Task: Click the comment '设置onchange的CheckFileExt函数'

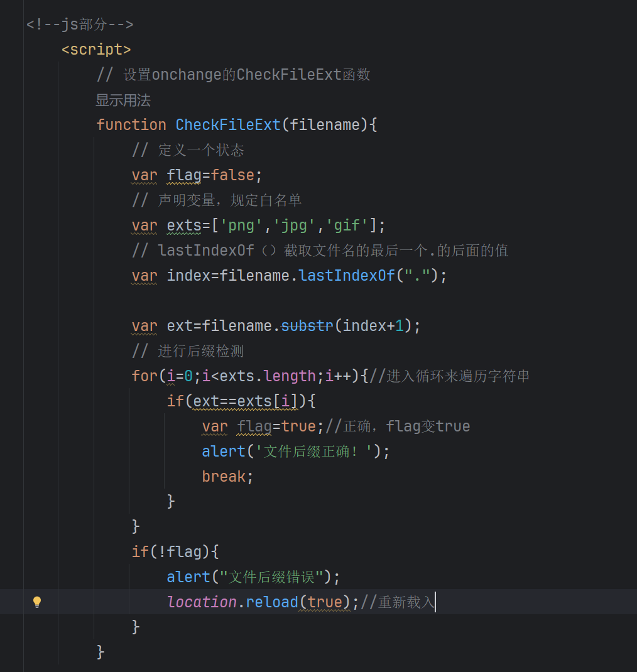Action: click(233, 75)
